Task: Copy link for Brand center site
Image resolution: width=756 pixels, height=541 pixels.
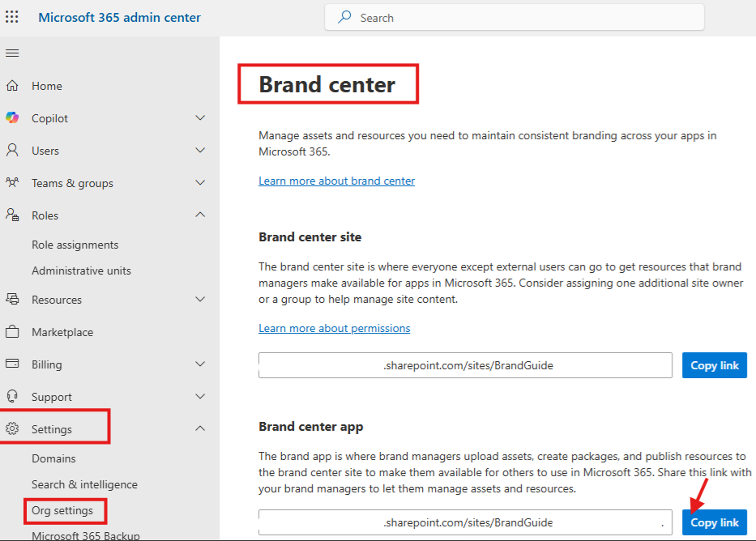Action: tap(714, 365)
